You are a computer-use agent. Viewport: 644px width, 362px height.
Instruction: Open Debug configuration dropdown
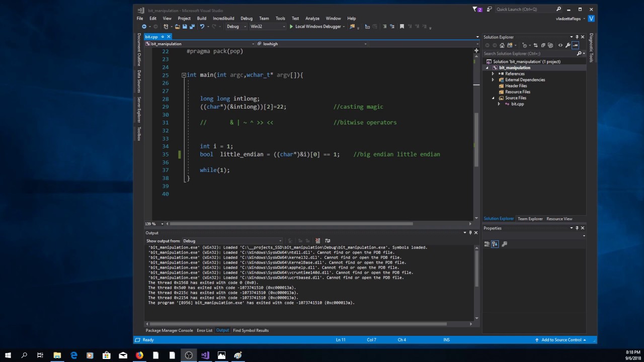click(236, 26)
